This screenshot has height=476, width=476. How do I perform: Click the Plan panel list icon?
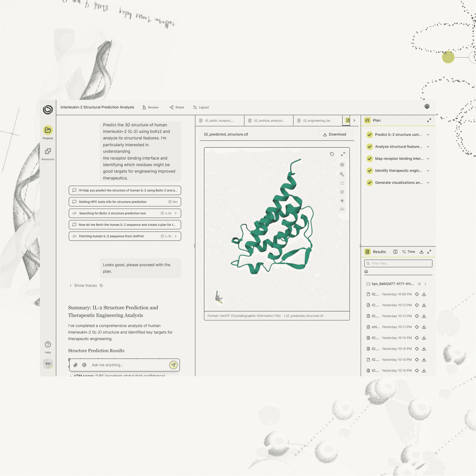[x=367, y=120]
